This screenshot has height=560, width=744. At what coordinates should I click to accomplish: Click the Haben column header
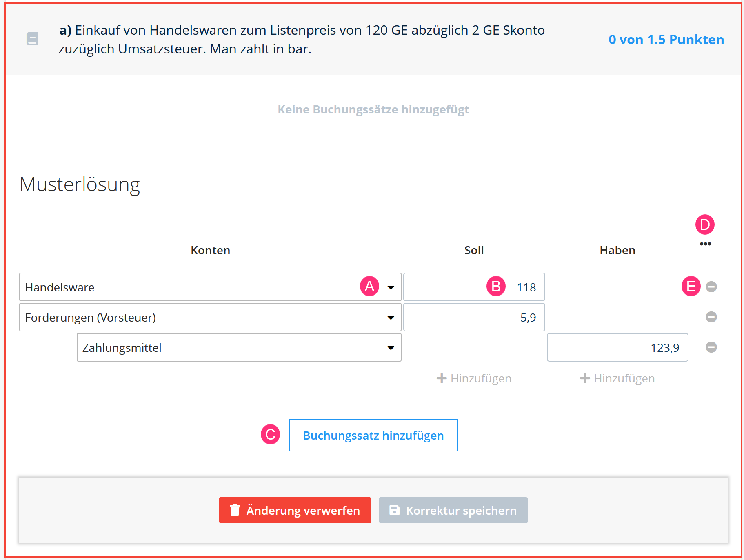(x=617, y=250)
